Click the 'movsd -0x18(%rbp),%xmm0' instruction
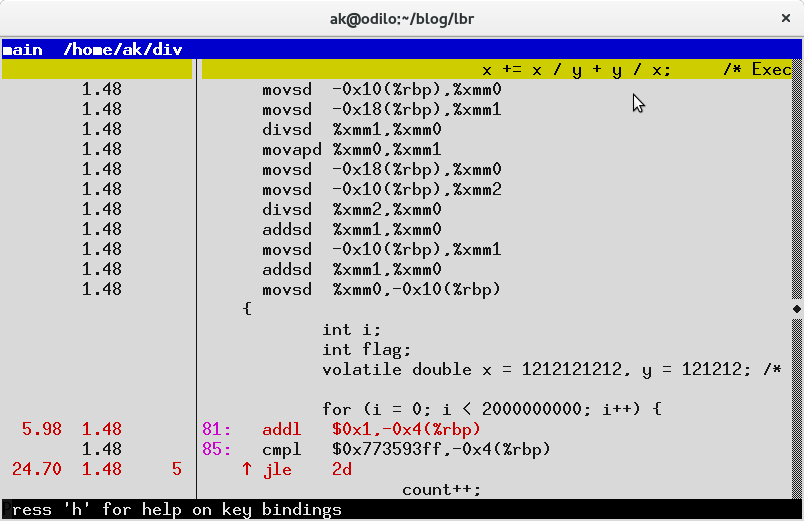 (381, 169)
